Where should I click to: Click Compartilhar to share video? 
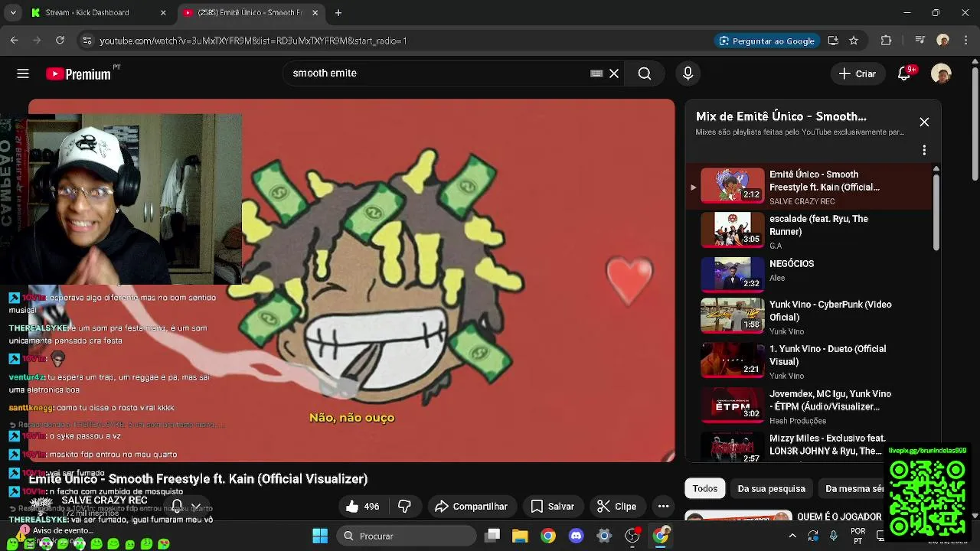471,507
